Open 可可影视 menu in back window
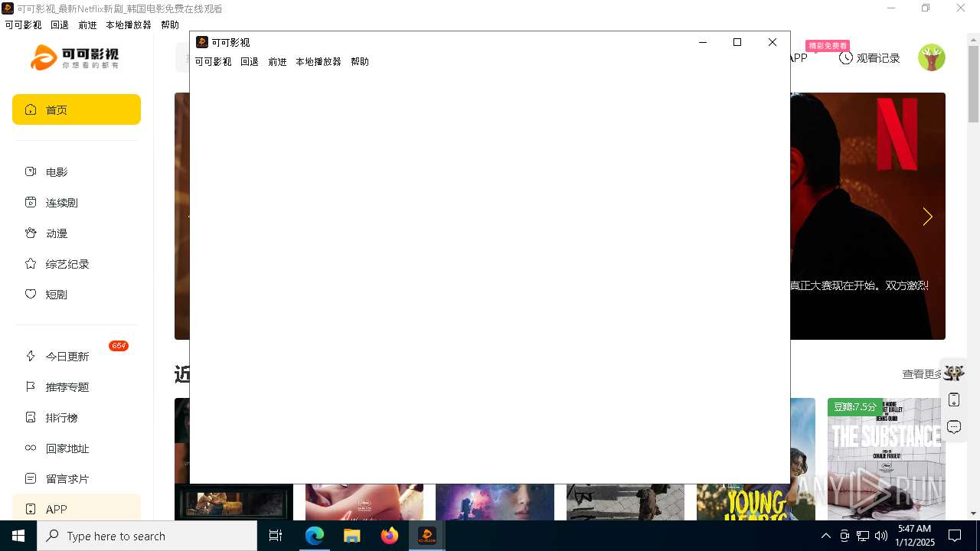 (x=23, y=25)
